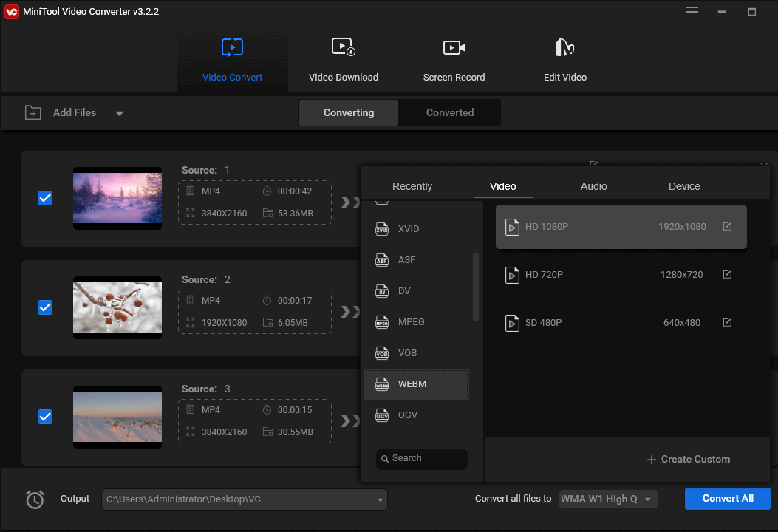Select the Source 2 frozen berries thumbnail
The image size is (778, 532).
[117, 307]
